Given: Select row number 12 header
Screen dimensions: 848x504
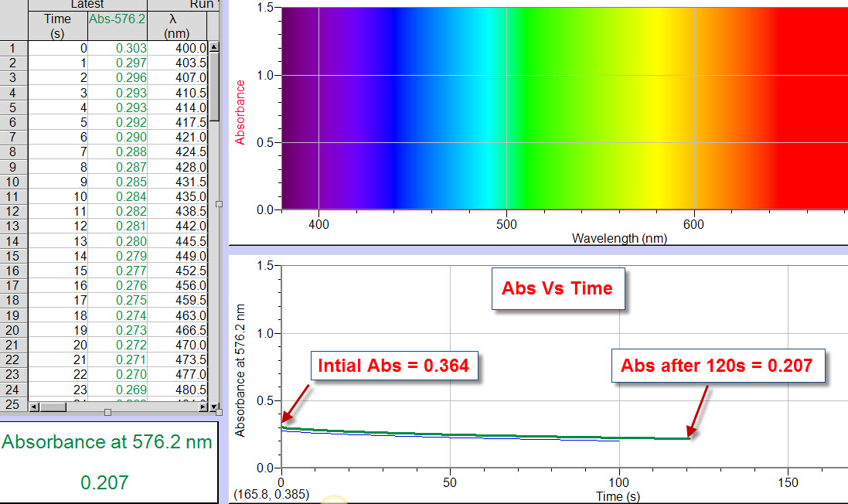Looking at the screenshot, I should (x=13, y=212).
